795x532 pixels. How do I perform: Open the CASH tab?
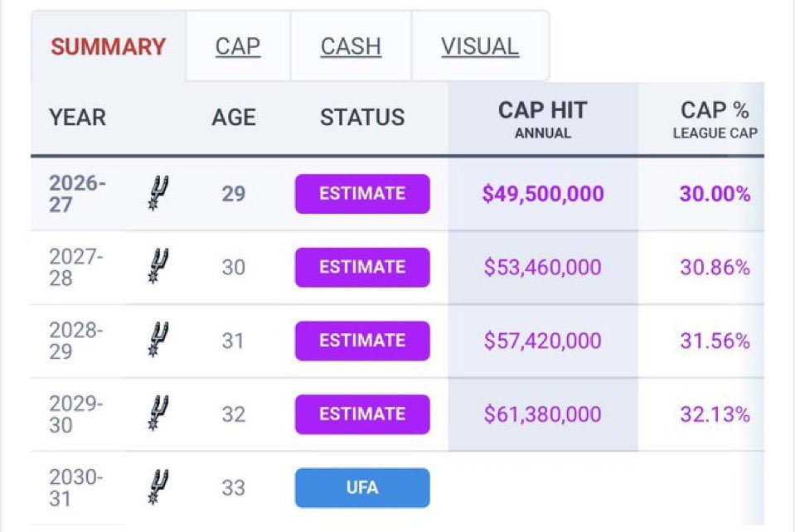tap(351, 46)
